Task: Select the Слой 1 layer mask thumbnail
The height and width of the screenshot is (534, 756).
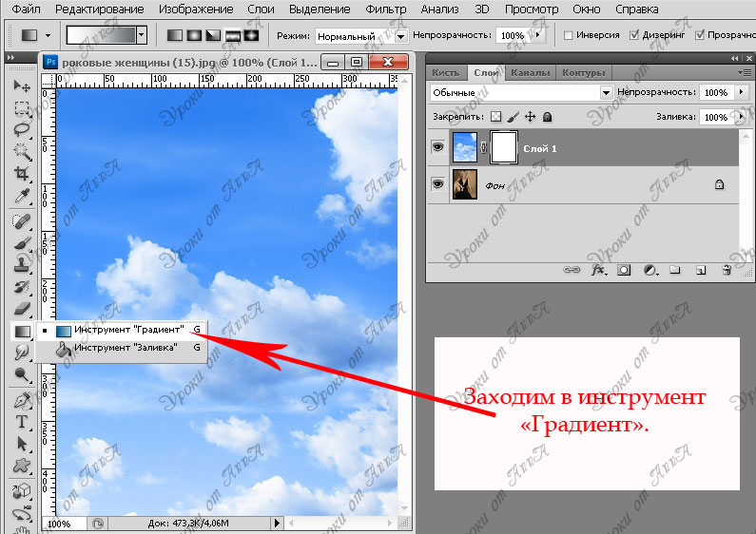Action: 504,147
